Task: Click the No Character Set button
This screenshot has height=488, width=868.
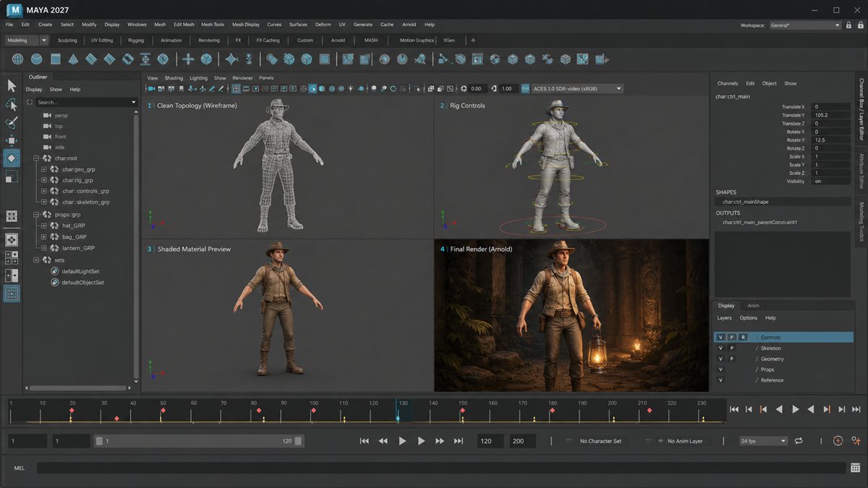Action: point(600,441)
